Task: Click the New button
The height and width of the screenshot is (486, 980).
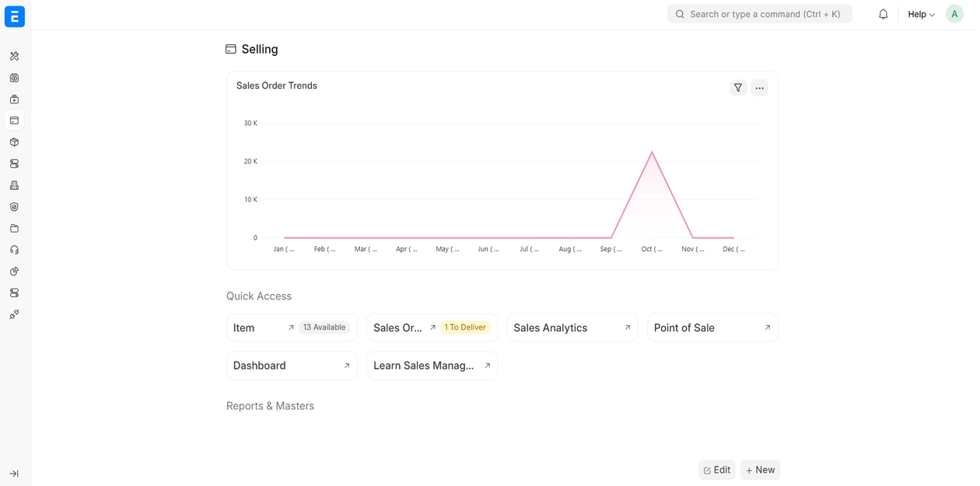Action: pyautogui.click(x=760, y=470)
